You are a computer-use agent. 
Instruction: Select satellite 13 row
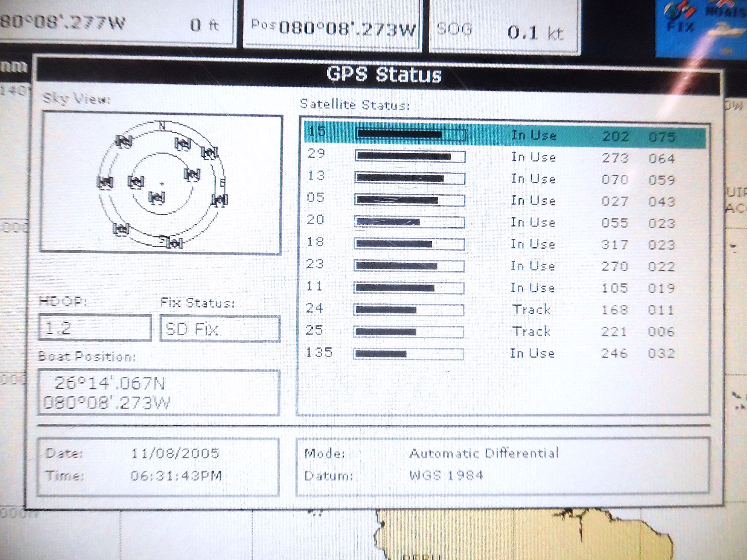pyautogui.click(x=505, y=178)
